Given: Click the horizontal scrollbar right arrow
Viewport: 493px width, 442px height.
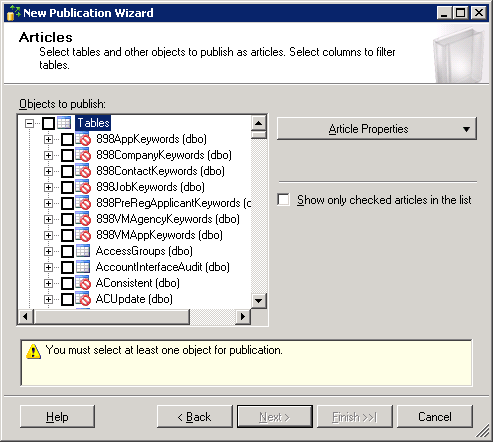Looking at the screenshot, I should pyautogui.click(x=243, y=316).
